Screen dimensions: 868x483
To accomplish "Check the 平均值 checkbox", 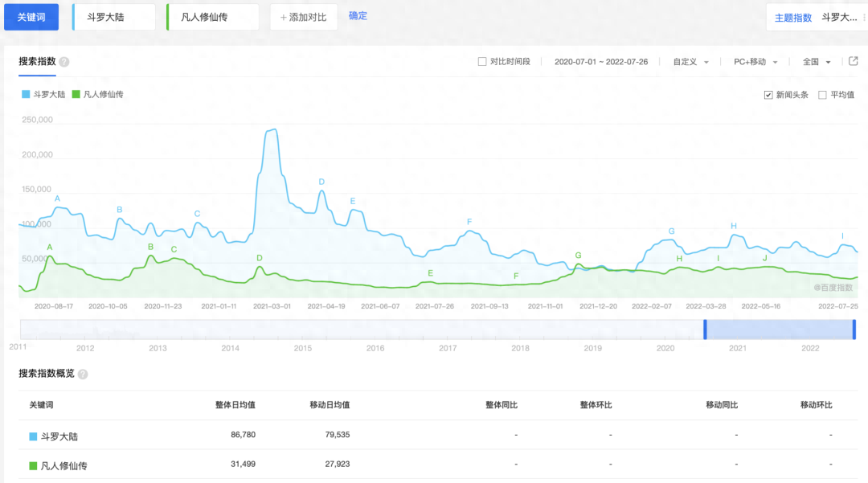I will 822,95.
